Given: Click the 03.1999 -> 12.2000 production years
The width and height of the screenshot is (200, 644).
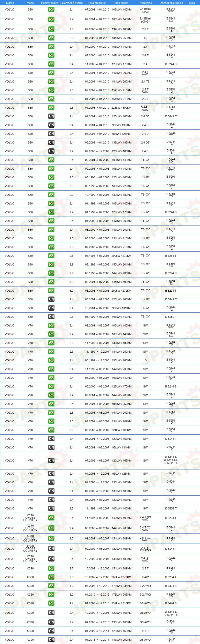Looking at the screenshot, I should [x=97, y=360].
